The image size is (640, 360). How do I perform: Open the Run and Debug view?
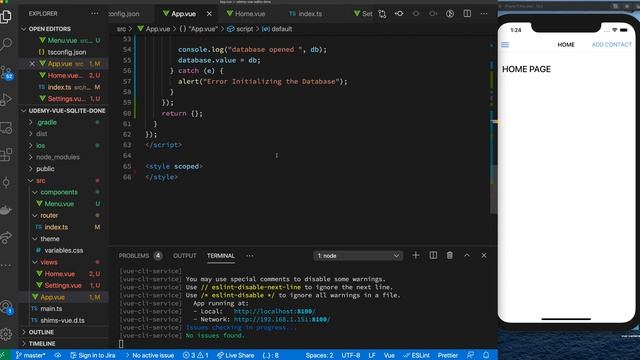click(6, 100)
